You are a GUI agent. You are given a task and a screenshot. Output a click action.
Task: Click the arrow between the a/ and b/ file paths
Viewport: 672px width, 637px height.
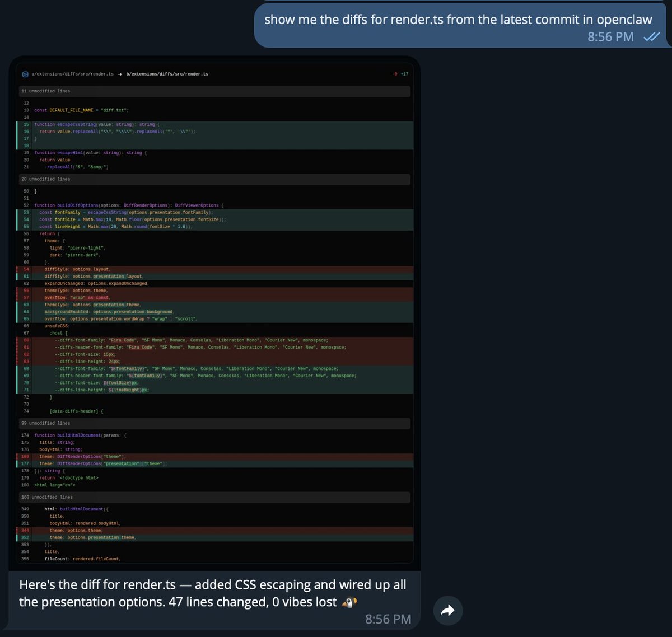120,74
